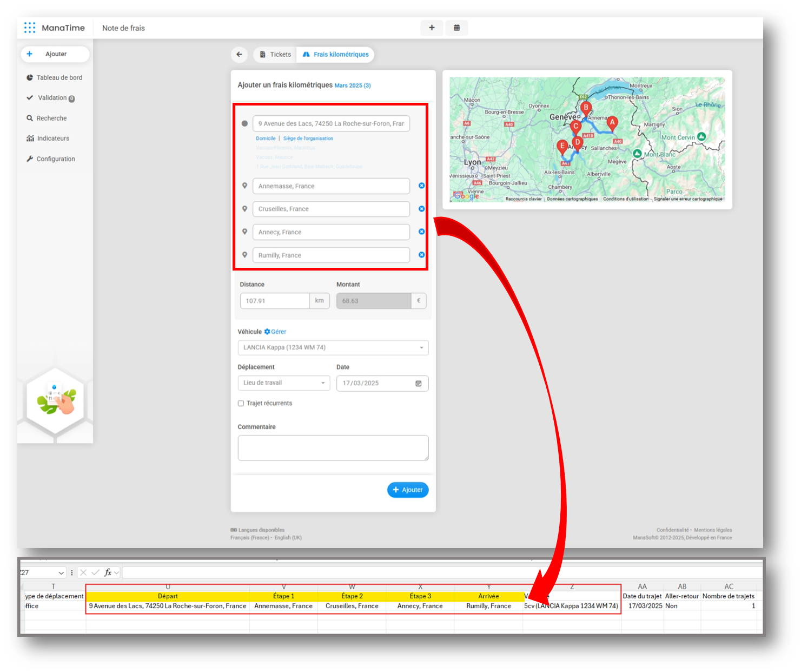Go back using the left arrow button
The width and height of the screenshot is (801, 672).
pyautogui.click(x=239, y=55)
